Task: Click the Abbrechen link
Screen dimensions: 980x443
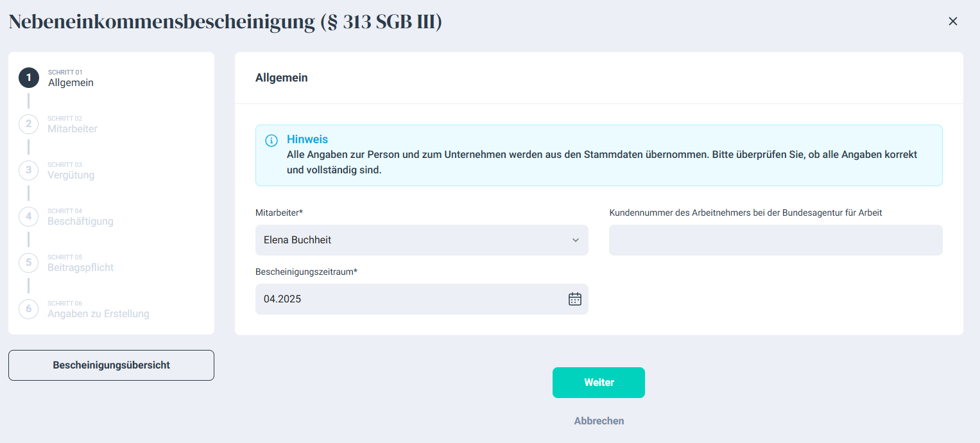Action: pos(599,421)
